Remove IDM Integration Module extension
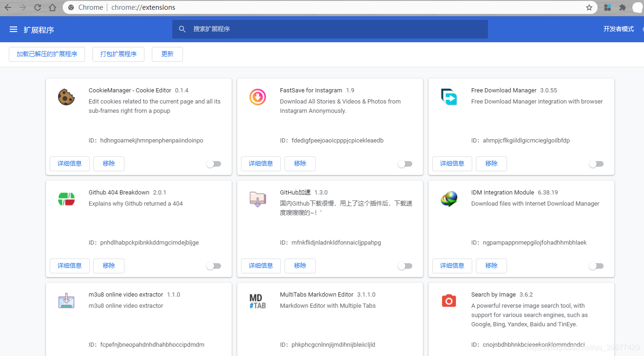 pos(491,265)
